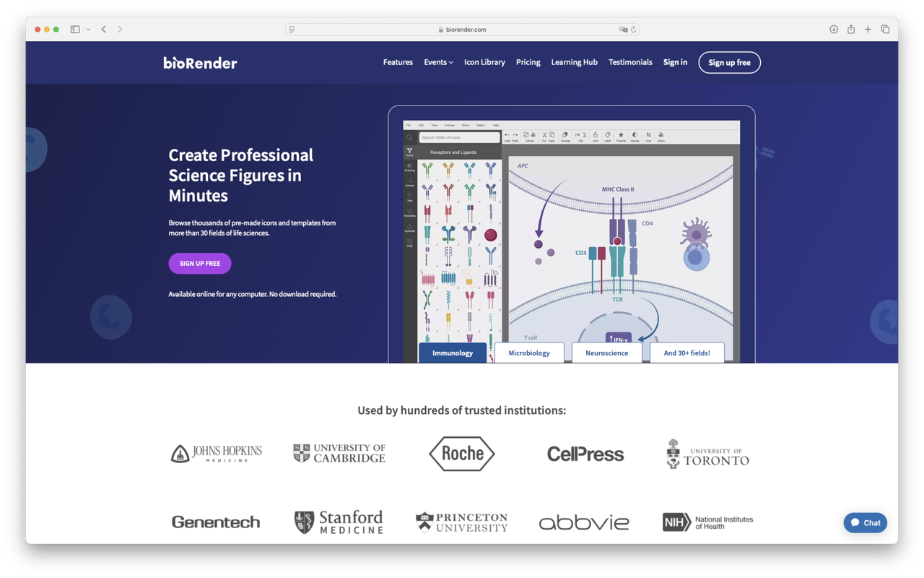Open the Pricing page
The height and width of the screenshot is (578, 924).
528,62
